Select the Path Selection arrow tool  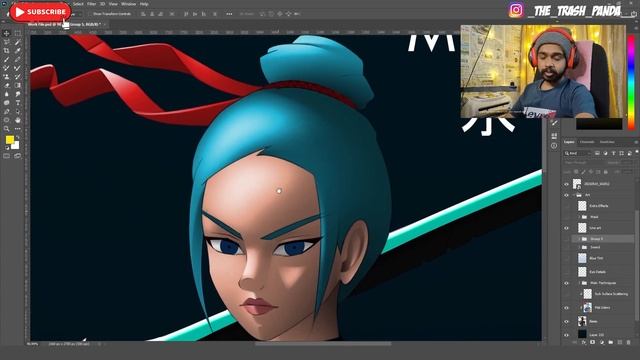pos(18,111)
